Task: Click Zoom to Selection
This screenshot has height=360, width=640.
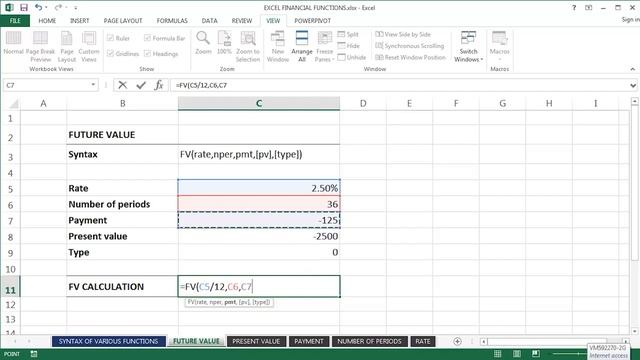Action: pos(248,47)
